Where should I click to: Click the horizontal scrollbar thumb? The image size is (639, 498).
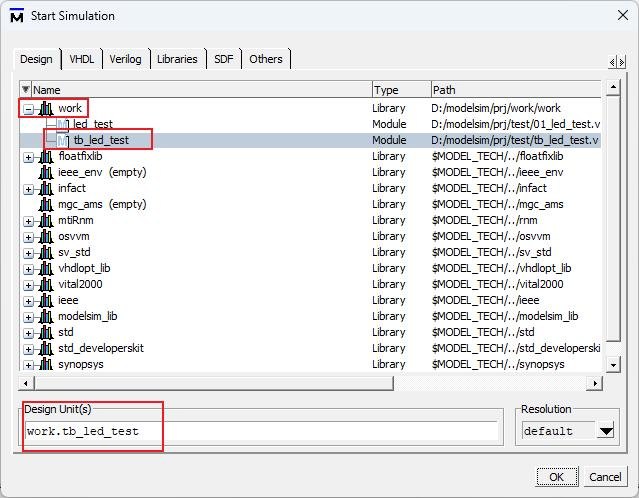pyautogui.click(x=214, y=383)
